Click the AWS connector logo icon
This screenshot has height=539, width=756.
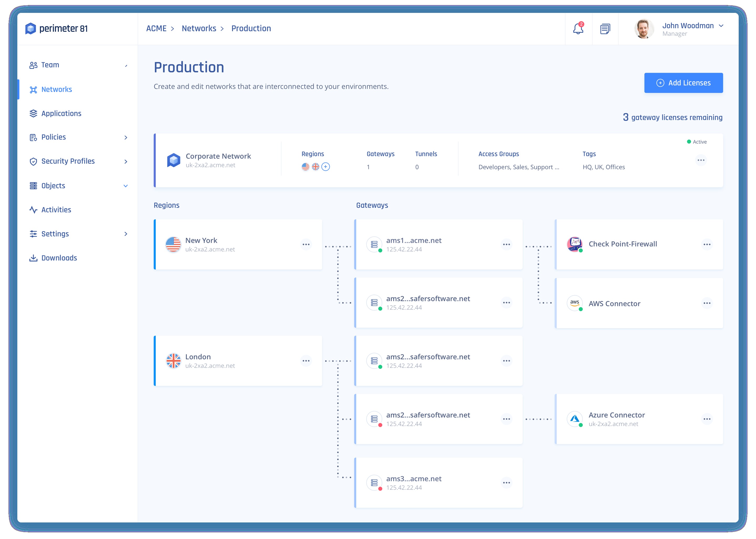pyautogui.click(x=575, y=303)
